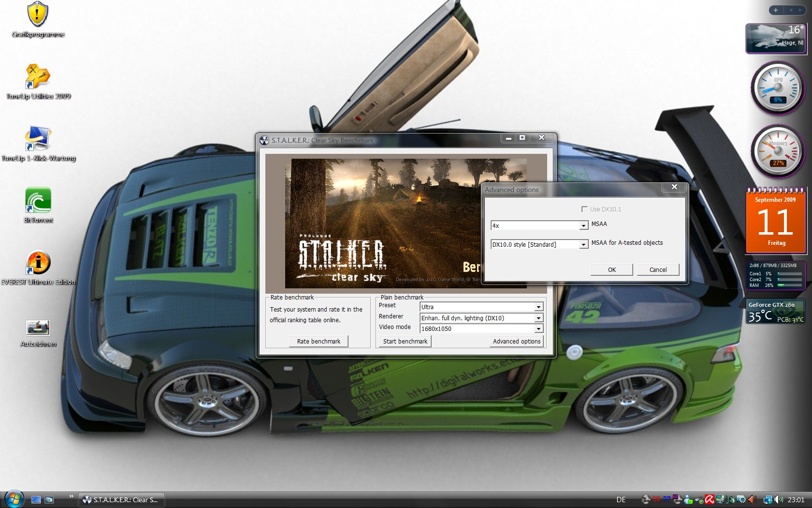
Task: Select the S.T.A.L.K.E.R.: Clear Sky taskbar button
Action: click(122, 500)
